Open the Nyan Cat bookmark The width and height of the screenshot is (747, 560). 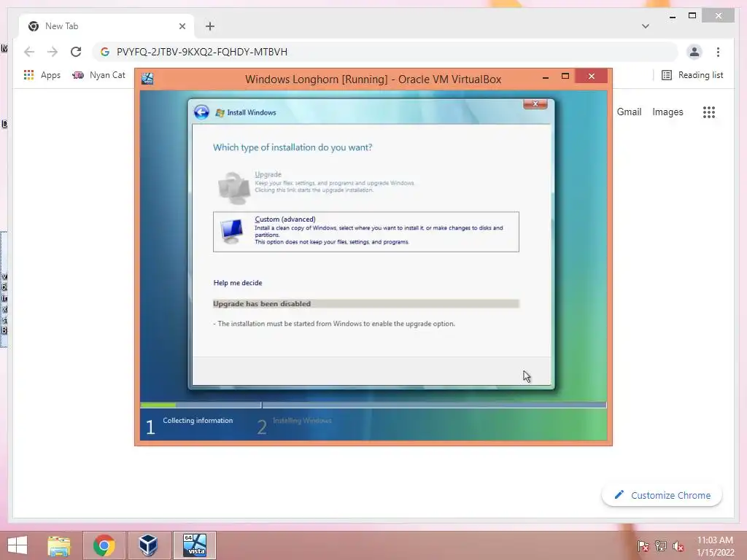98,75
